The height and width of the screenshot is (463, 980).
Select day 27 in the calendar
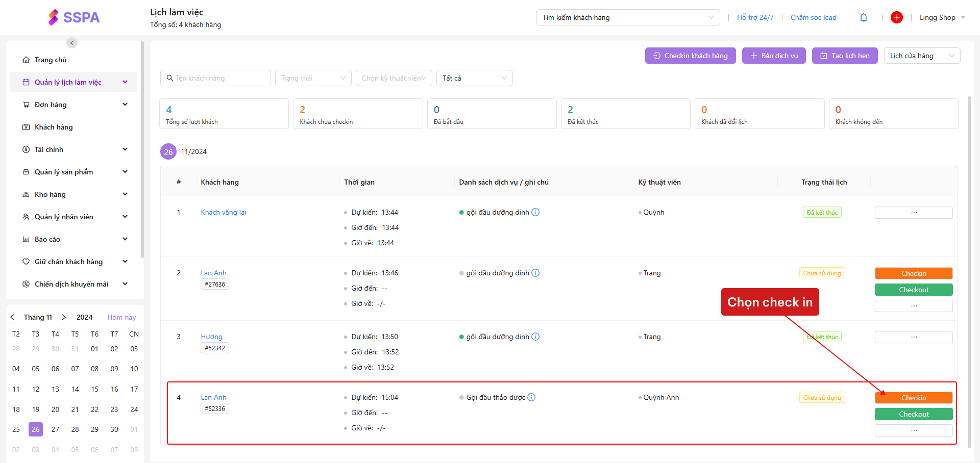[x=55, y=430]
